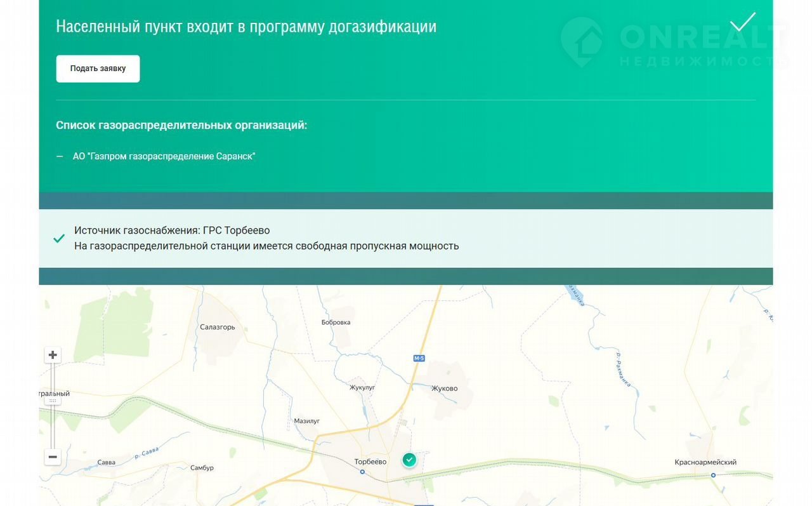
Task: Select the Бобровка label on map
Action: coord(336,323)
